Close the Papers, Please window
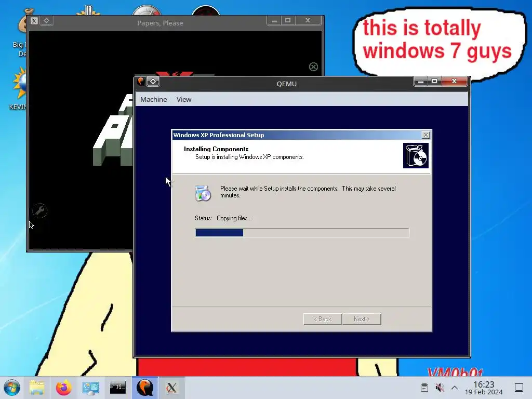This screenshot has height=399, width=532. tap(308, 21)
